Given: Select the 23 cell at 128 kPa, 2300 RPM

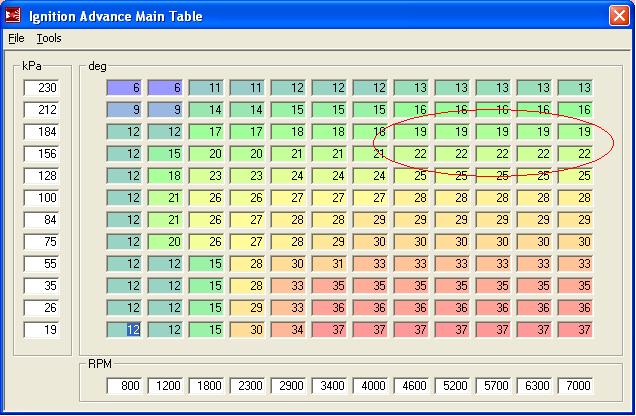Looking at the screenshot, I should coord(247,176).
